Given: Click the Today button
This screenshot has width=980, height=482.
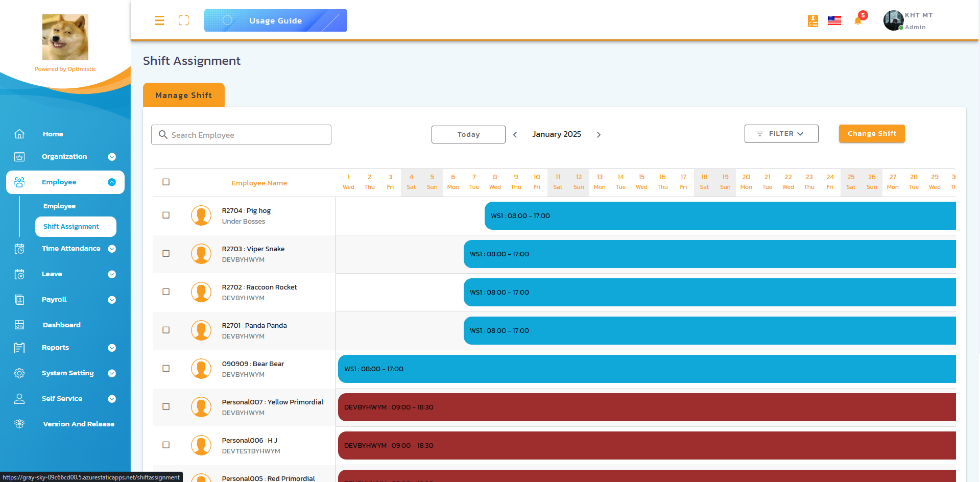Looking at the screenshot, I should tap(468, 135).
